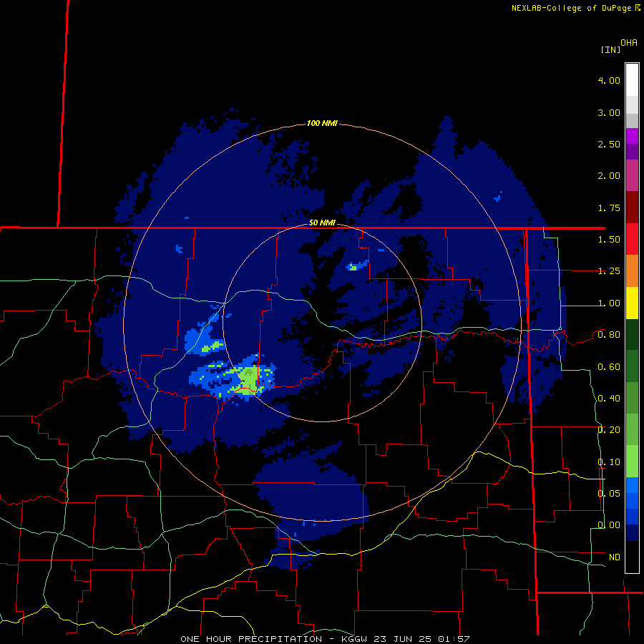This screenshot has height=644, width=644.
Task: Select the darkest green 0.80 color swatch
Action: (632, 335)
